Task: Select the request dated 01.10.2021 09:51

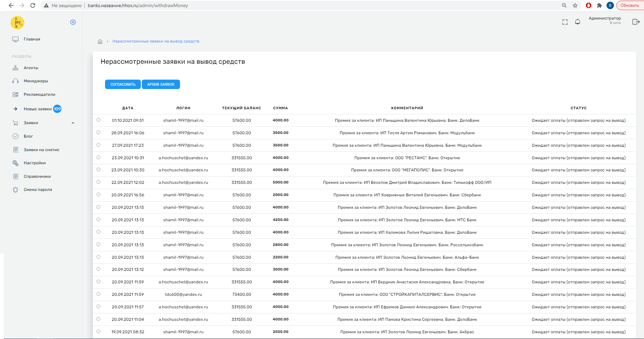Action: pyautogui.click(x=98, y=120)
